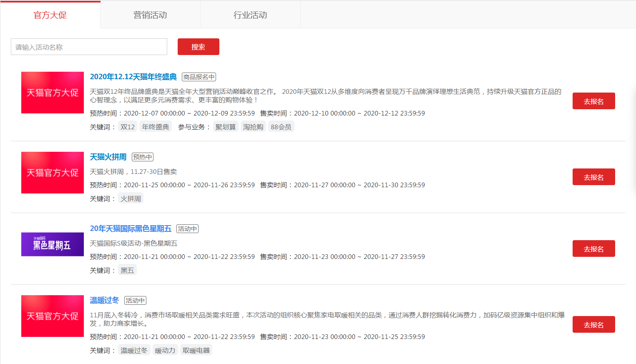Select the 天猫火拼周 thumbnail image
636x364 pixels.
tap(53, 173)
